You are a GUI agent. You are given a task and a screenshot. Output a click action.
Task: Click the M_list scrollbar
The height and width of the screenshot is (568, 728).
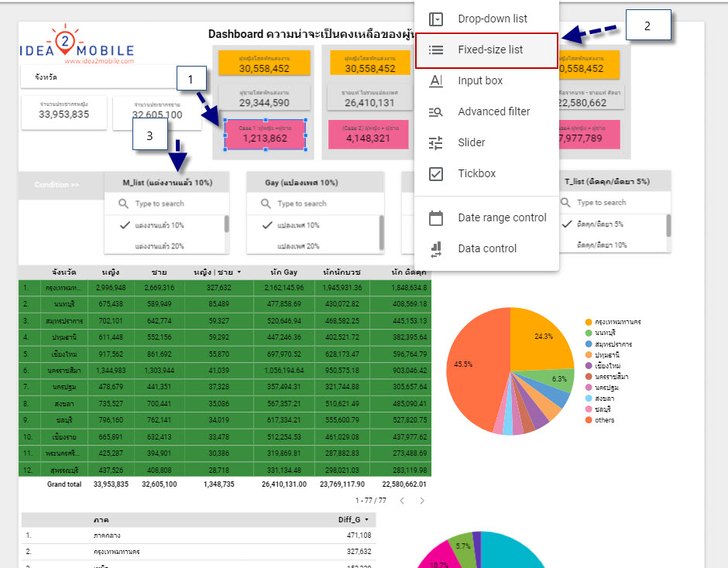[227, 224]
